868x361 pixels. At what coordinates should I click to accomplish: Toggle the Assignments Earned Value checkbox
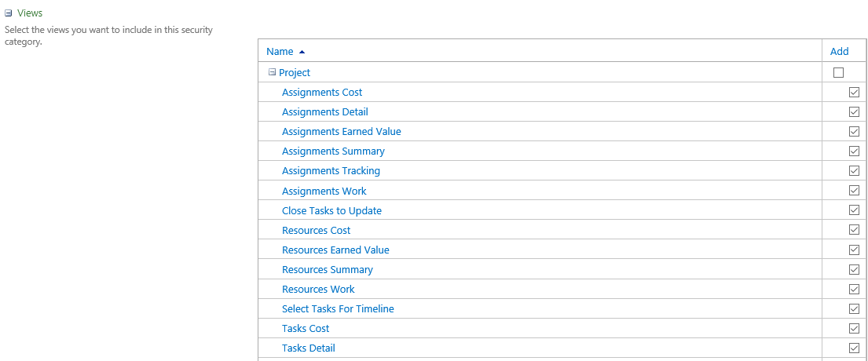(854, 132)
